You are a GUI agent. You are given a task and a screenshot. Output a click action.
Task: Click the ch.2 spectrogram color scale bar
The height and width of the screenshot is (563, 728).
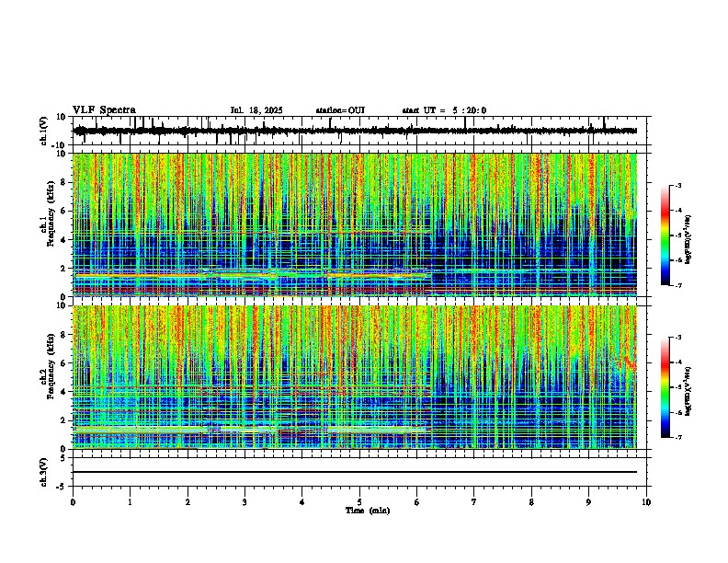click(x=665, y=387)
